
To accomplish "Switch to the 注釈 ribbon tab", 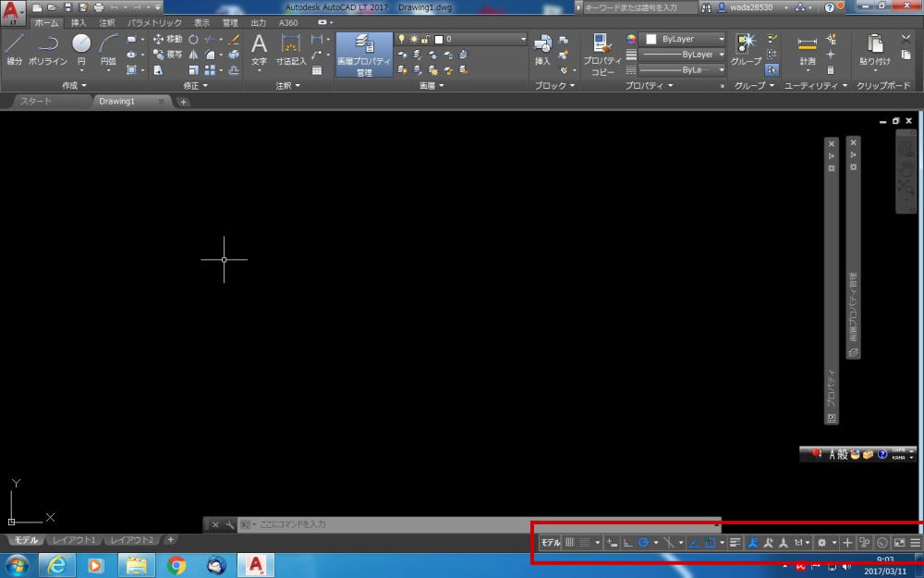I will click(106, 22).
